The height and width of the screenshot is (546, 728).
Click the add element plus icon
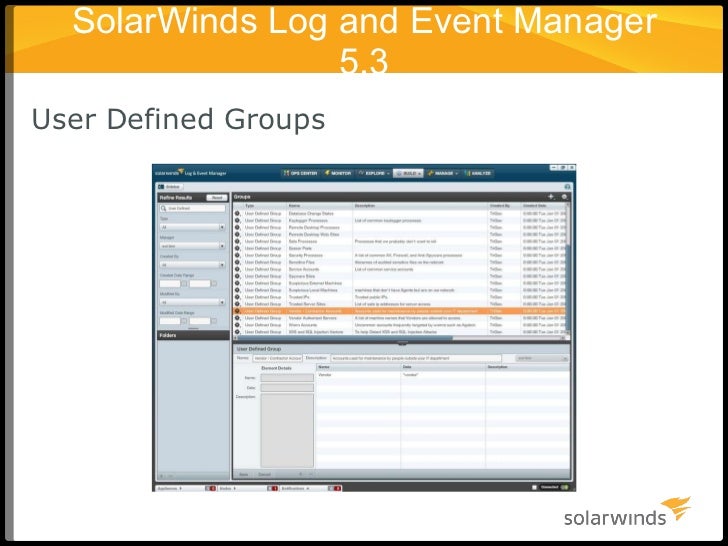300,474
